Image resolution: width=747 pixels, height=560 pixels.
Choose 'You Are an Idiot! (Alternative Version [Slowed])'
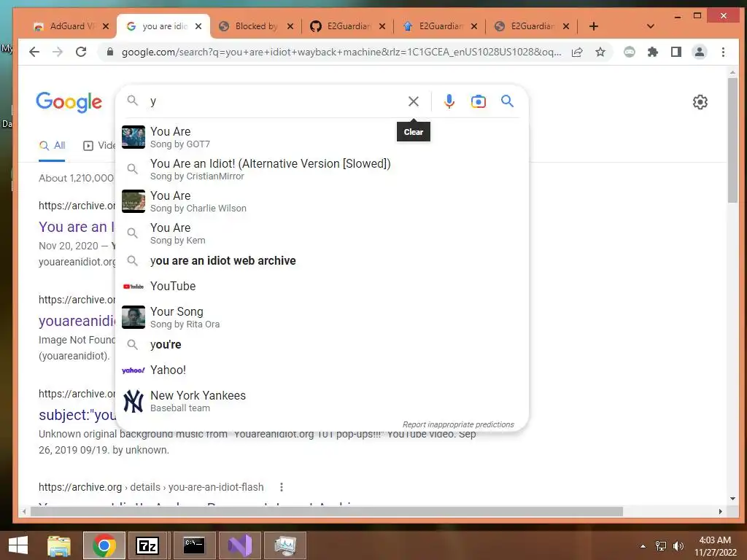tap(322, 169)
